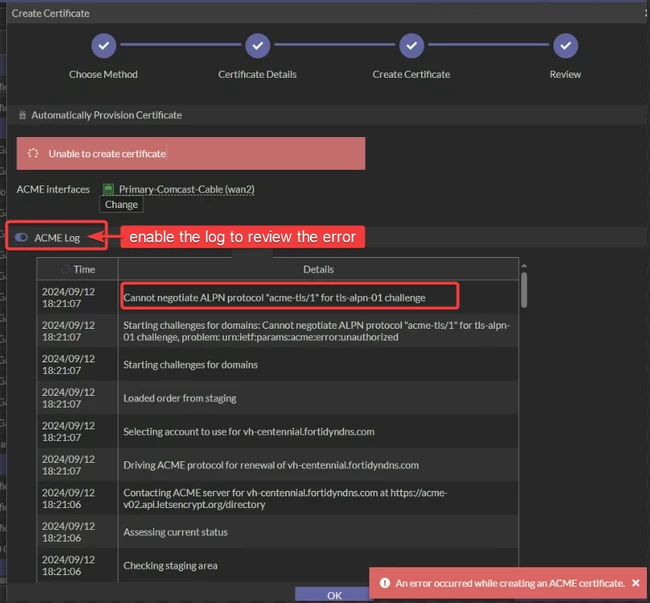Click the log table scrollbar thumb
The width and height of the screenshot is (650, 603).
tap(524, 290)
